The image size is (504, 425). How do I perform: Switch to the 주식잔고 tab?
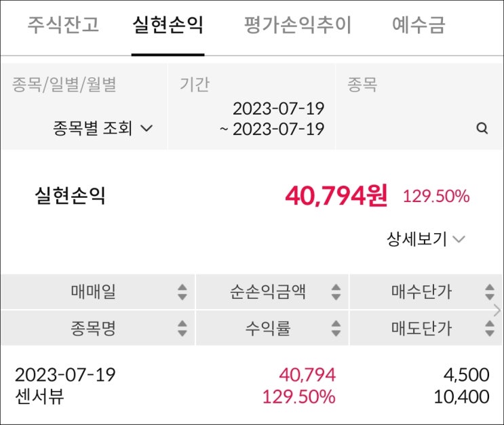[x=63, y=25]
